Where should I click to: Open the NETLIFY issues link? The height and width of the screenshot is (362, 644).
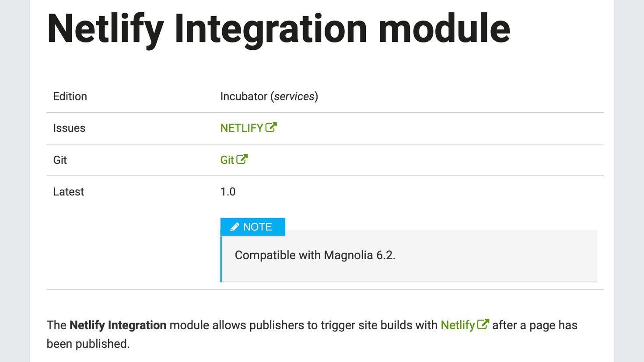[241, 128]
